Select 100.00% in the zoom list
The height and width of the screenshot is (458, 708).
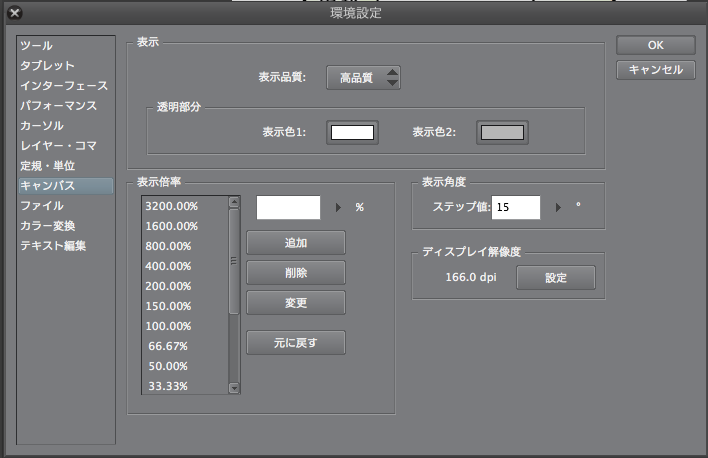(185, 326)
